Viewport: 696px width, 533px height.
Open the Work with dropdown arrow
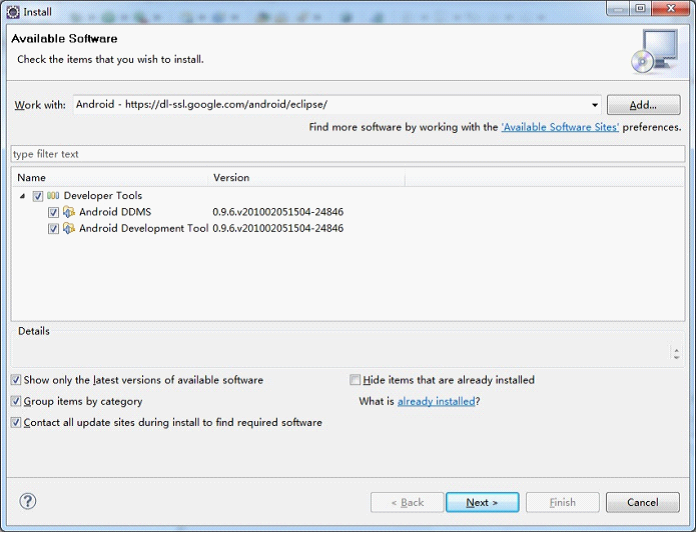coord(594,105)
